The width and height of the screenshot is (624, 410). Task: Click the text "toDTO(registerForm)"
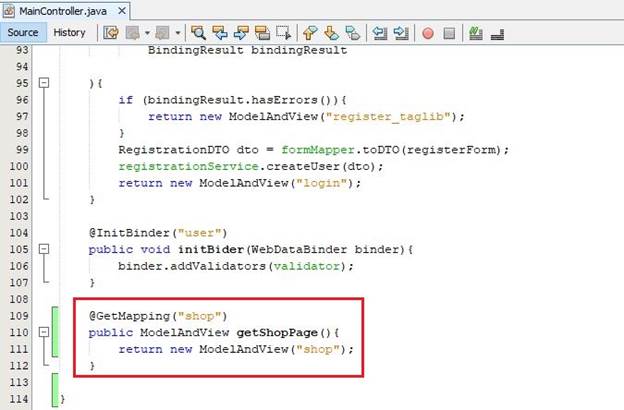[x=432, y=150]
